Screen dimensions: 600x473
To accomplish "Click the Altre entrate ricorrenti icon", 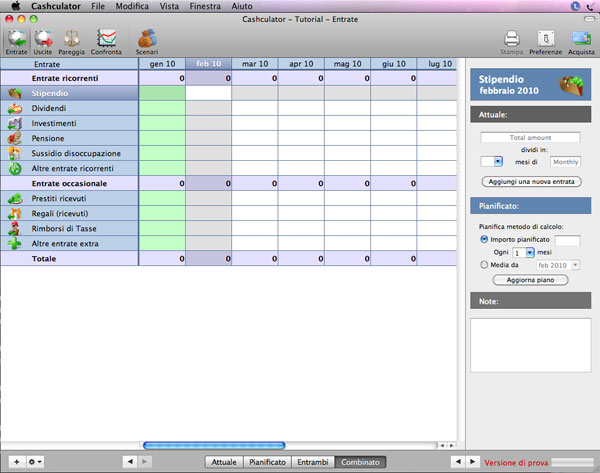I will (15, 168).
